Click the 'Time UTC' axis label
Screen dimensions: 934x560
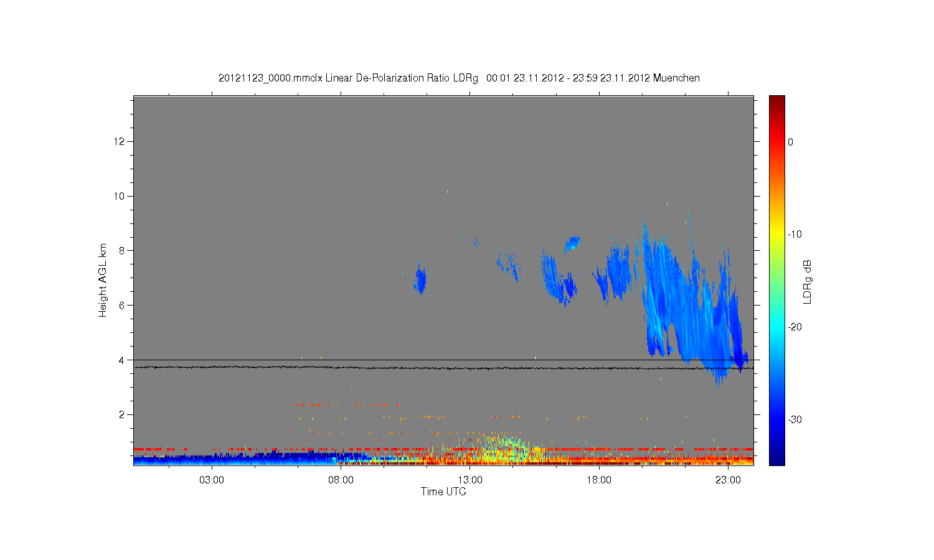tap(443, 492)
